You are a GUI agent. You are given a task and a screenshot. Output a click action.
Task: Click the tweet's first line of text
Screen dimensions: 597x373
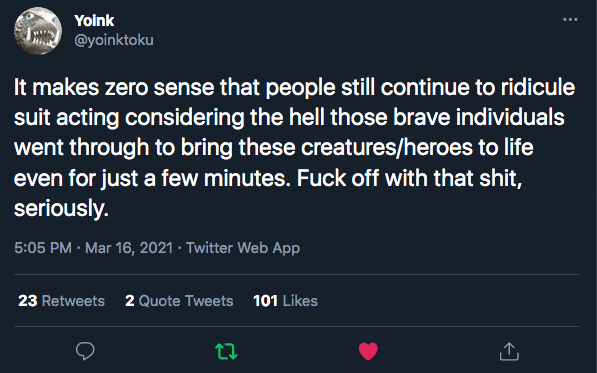(x=294, y=87)
